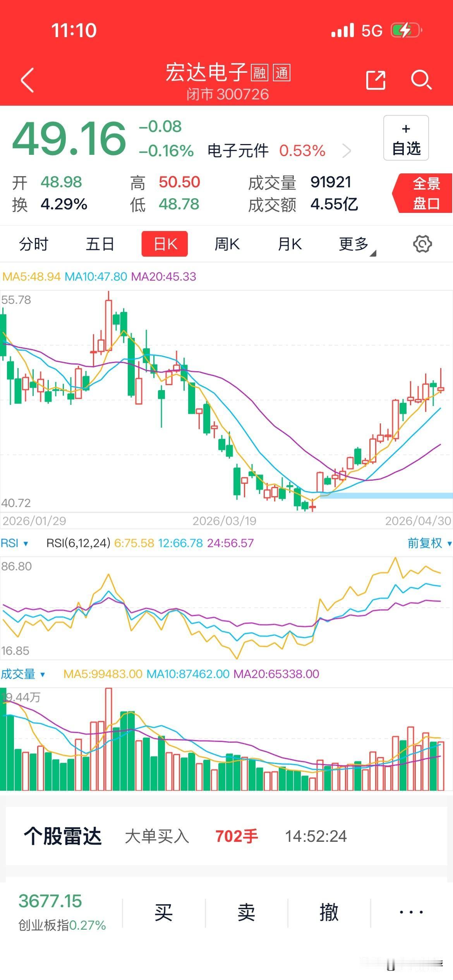Tap 大单买入 702手 text
The height and width of the screenshot is (980, 453).
point(191,836)
